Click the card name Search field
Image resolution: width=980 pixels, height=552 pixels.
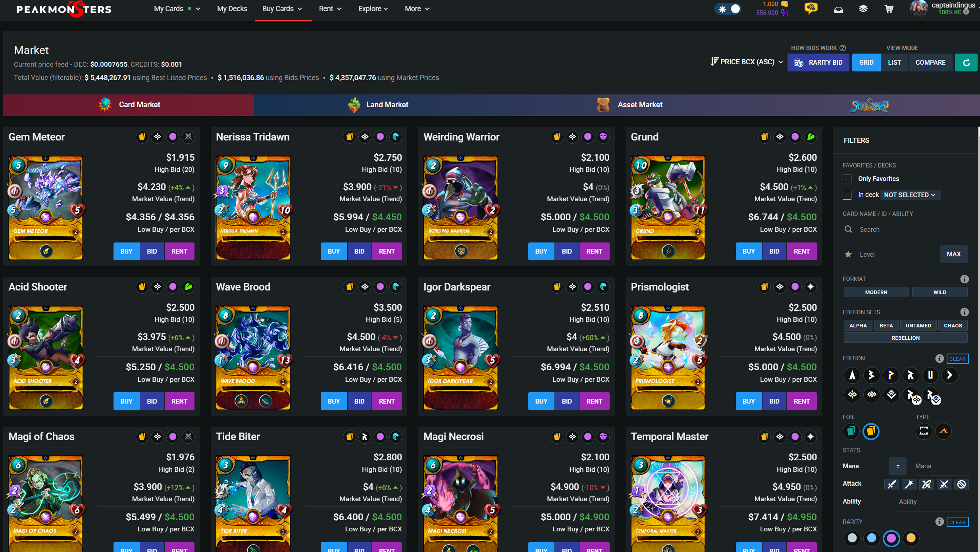coord(905,229)
